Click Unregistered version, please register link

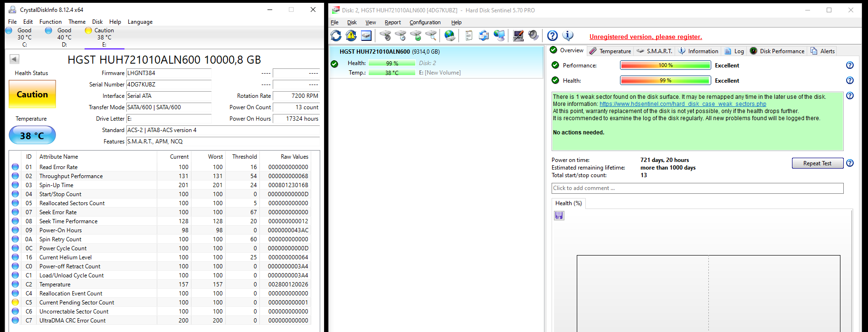[646, 37]
